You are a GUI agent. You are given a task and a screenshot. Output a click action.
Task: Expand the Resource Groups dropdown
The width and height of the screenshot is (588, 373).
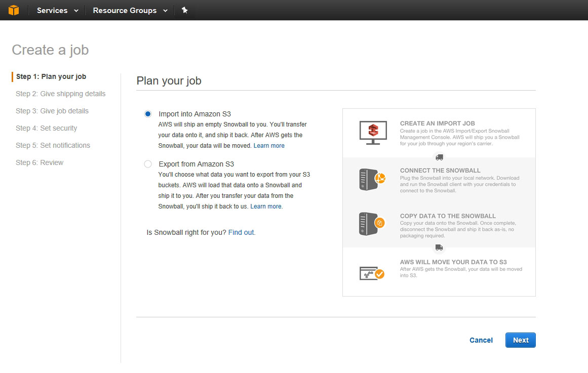coord(130,11)
